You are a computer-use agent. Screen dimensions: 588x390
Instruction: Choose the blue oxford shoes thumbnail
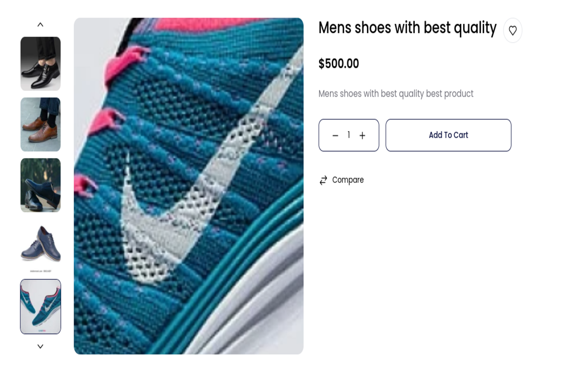41,245
